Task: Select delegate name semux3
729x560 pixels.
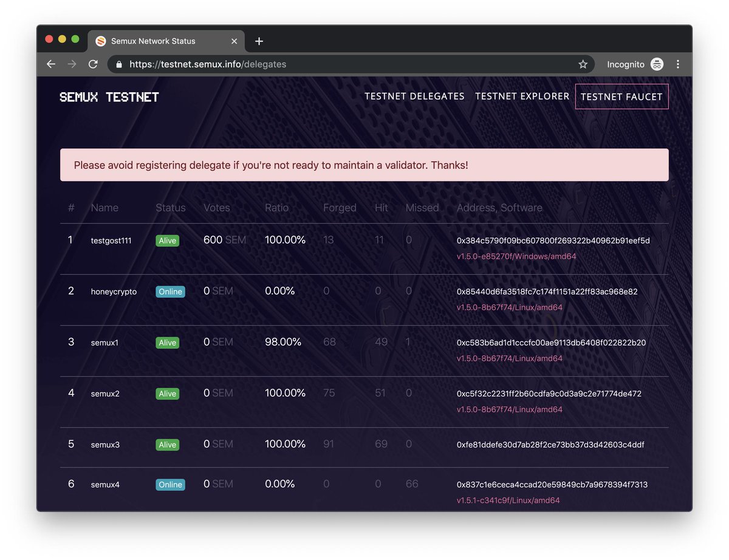Action: pos(105,445)
